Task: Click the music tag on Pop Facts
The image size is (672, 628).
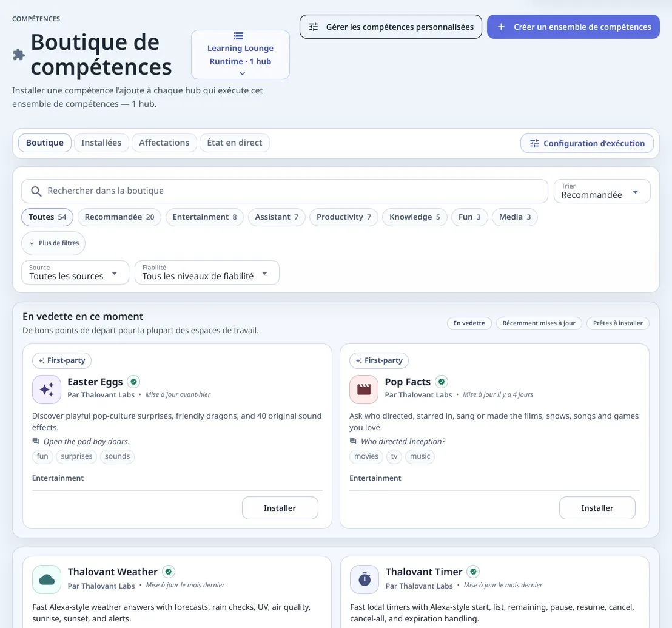Action: point(420,456)
